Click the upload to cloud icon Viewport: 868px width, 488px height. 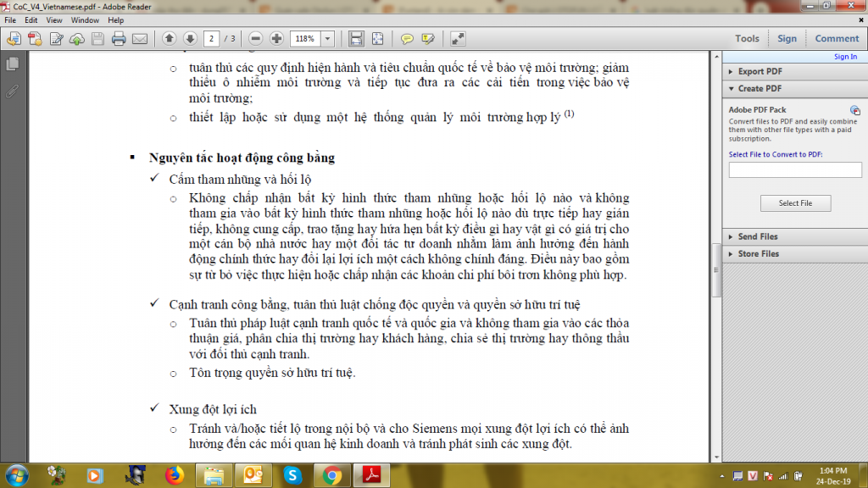(77, 39)
